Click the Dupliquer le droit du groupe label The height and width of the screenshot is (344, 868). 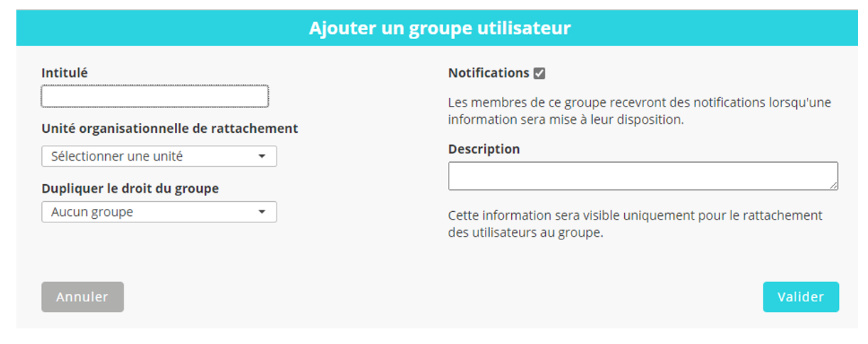130,188
